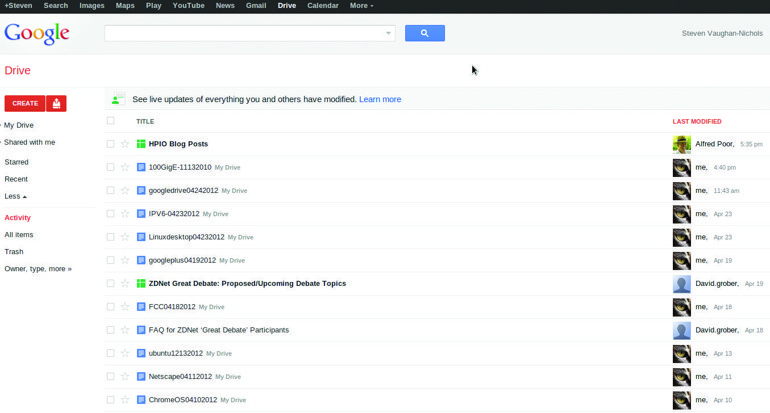Click the red upload icon button

point(56,103)
